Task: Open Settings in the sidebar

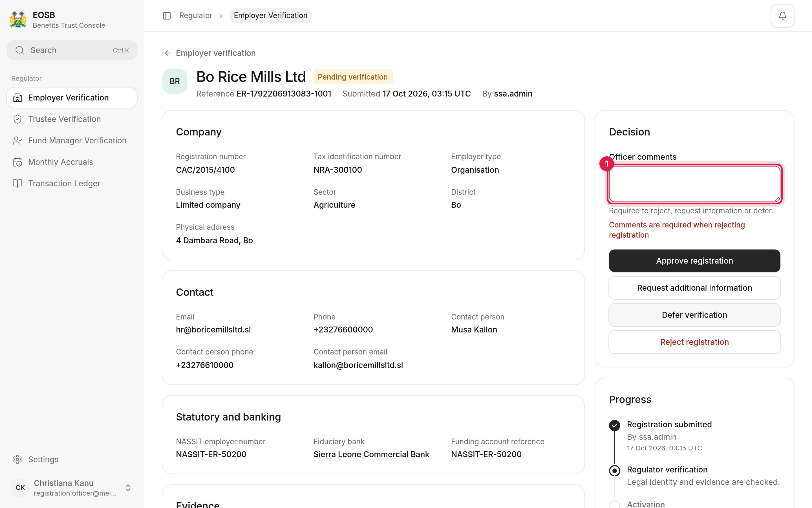Action: tap(72, 459)
